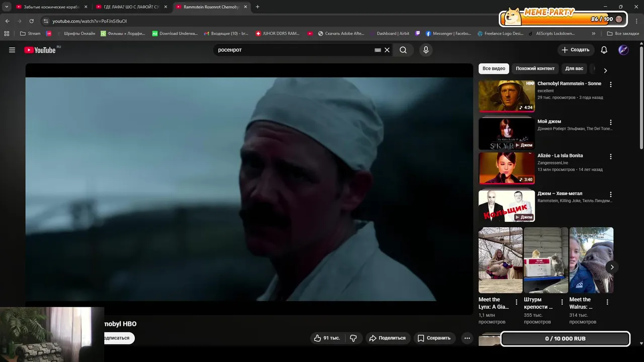View site information in address bar
This screenshot has height=362, width=644.
click(45, 21)
